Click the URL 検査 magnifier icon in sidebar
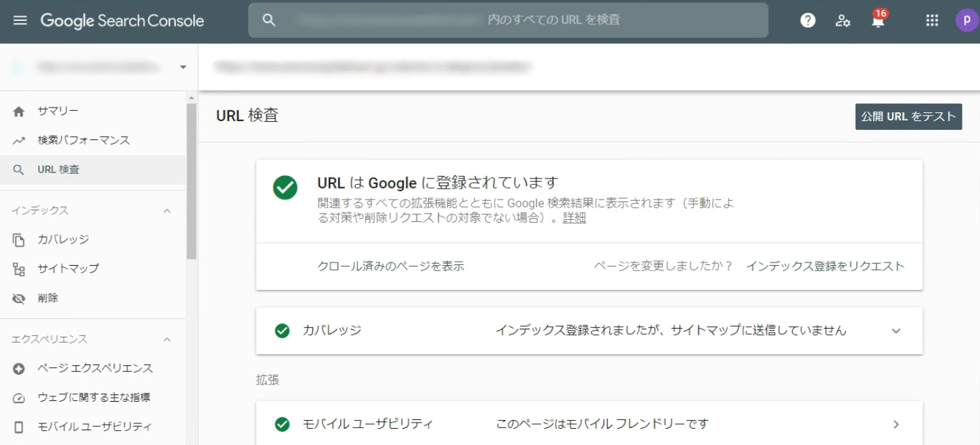 (x=19, y=170)
